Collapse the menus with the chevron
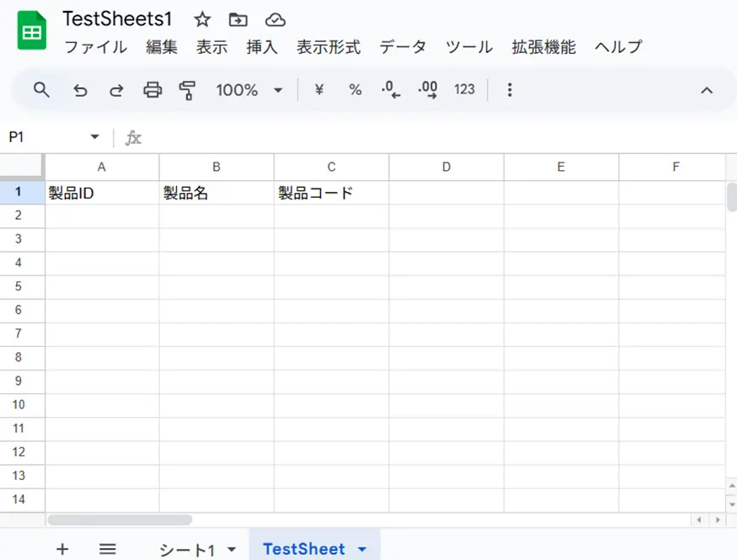 click(x=707, y=90)
